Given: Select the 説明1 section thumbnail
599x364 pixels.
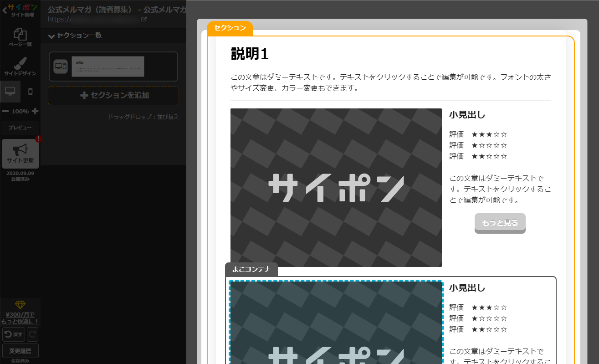Looking at the screenshot, I should tap(108, 67).
